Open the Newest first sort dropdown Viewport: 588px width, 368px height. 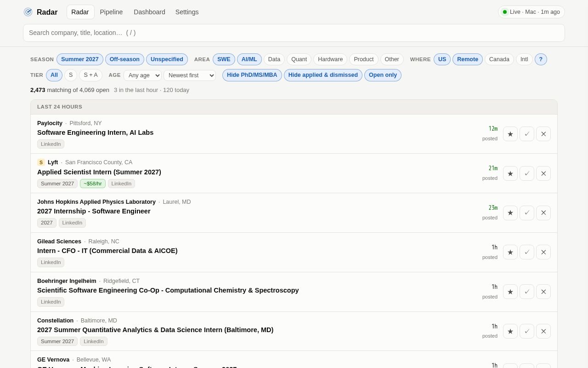[190, 75]
